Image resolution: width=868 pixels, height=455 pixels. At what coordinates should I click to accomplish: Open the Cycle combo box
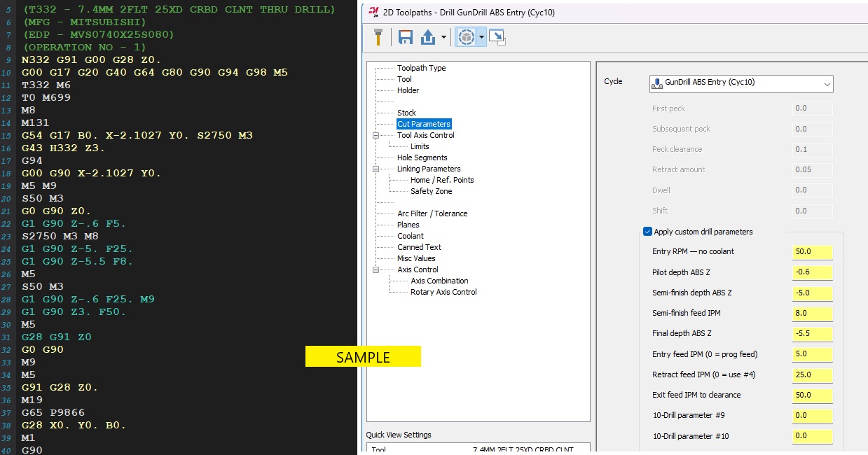[741, 83]
